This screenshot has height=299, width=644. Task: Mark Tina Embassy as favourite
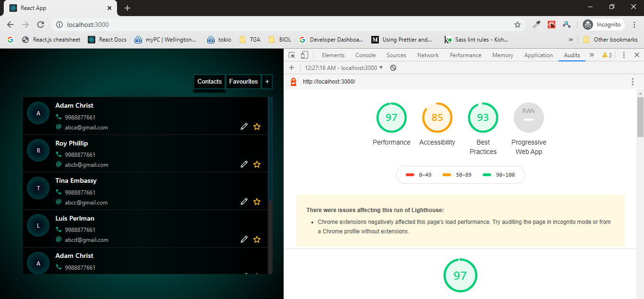257,202
